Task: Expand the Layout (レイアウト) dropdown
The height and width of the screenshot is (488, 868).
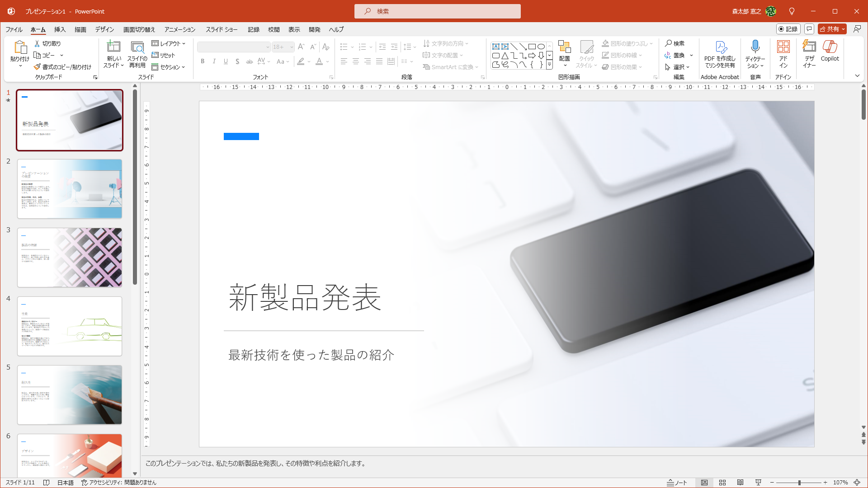Action: [169, 43]
